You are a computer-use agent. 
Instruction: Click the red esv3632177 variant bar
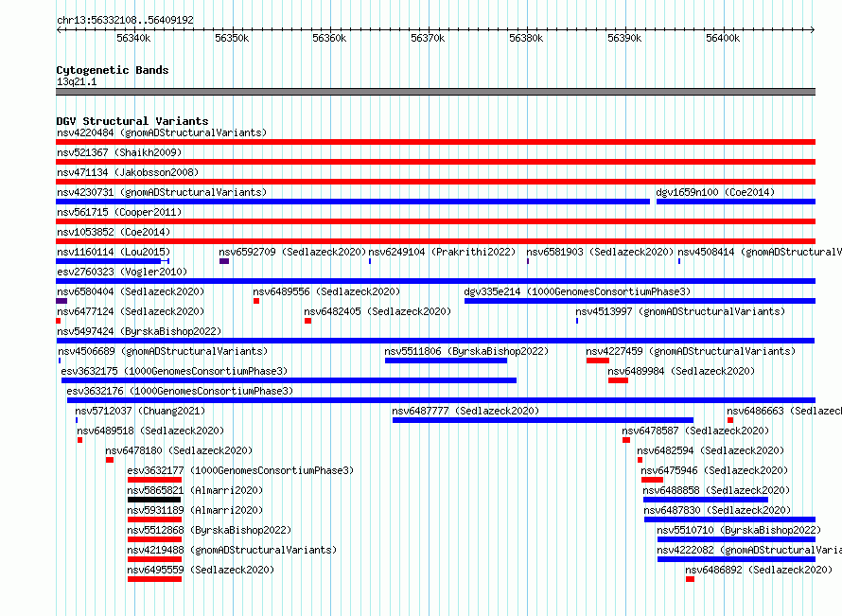[x=154, y=480]
